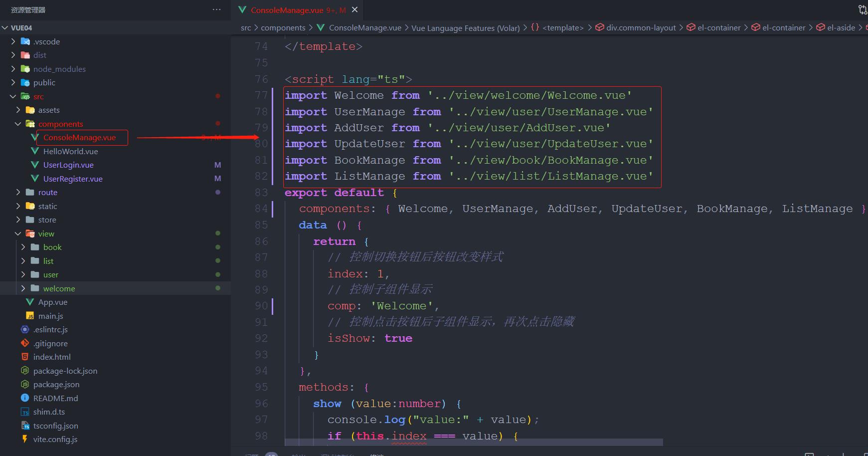
Task: Click the ConsoleManage.vue breadcrumb segment
Action: click(x=365, y=28)
